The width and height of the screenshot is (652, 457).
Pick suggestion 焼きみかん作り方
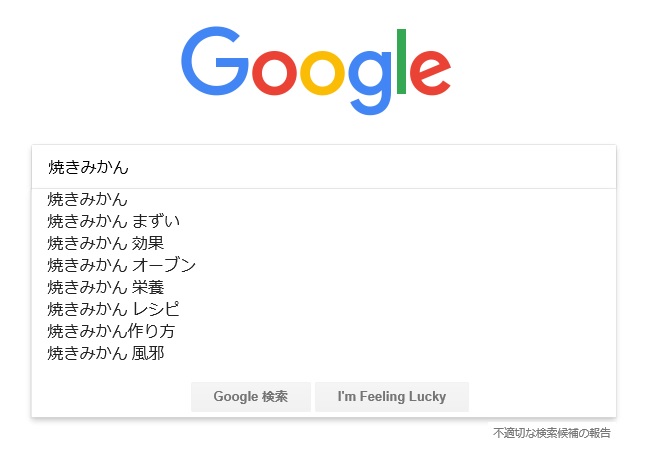[x=111, y=331]
